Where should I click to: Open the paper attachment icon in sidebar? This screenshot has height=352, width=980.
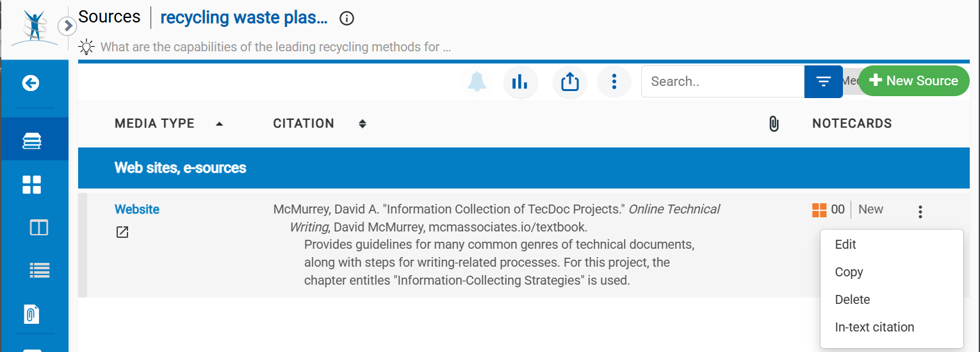pyautogui.click(x=31, y=314)
